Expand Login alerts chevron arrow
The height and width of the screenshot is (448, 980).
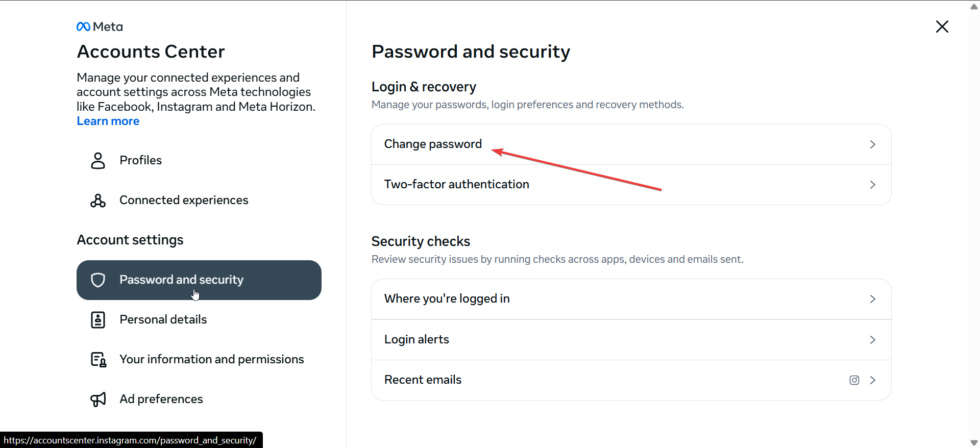click(x=873, y=340)
